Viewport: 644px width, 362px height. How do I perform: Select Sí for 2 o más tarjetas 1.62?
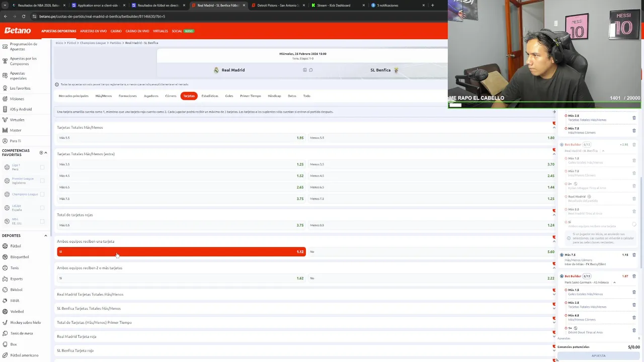tap(181, 278)
